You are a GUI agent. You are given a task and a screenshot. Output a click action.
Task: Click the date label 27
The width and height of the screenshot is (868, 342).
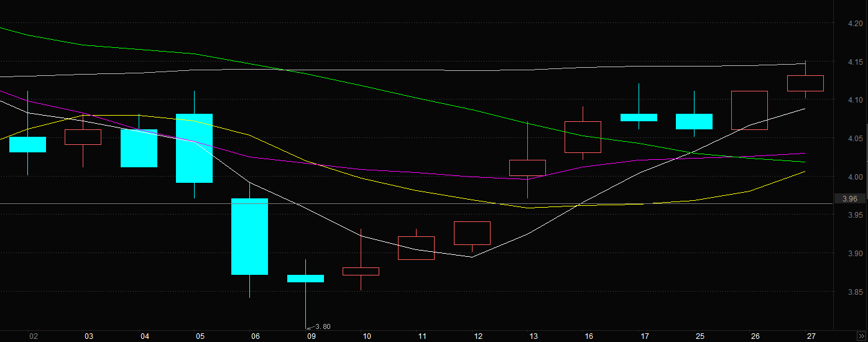(811, 336)
